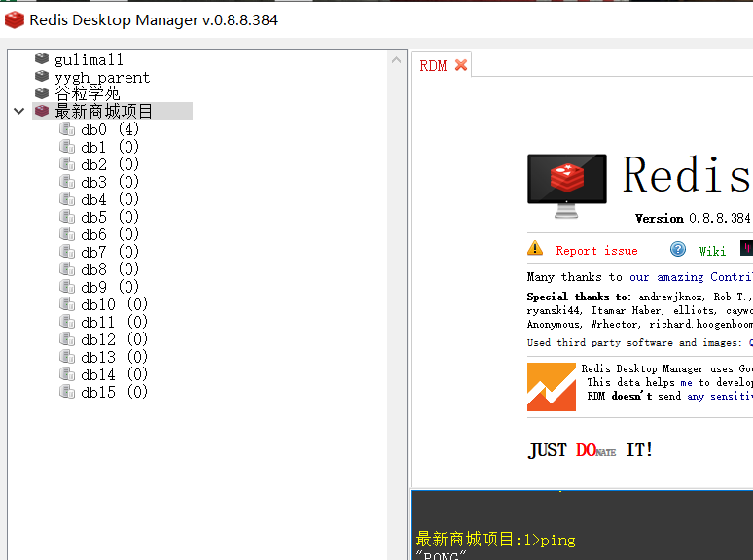The image size is (753, 560).
Task: Click the db6 database icon
Action: tap(67, 233)
